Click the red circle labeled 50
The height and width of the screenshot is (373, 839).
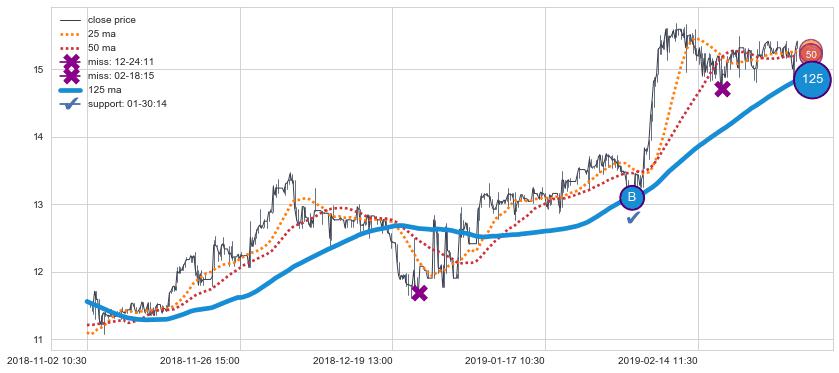(x=811, y=54)
